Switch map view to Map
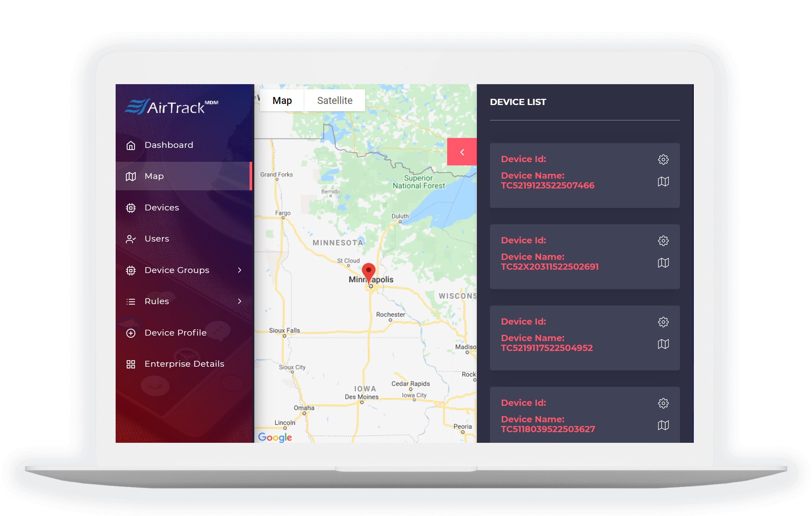812x516 pixels. (x=282, y=100)
